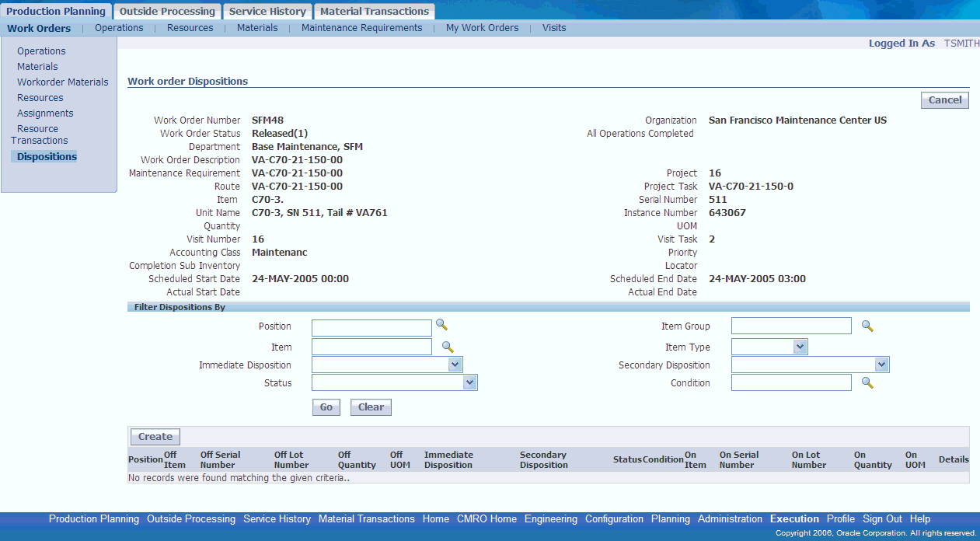Open Maintenance Requirements in the submenu
This screenshot has height=541, width=980.
click(361, 28)
